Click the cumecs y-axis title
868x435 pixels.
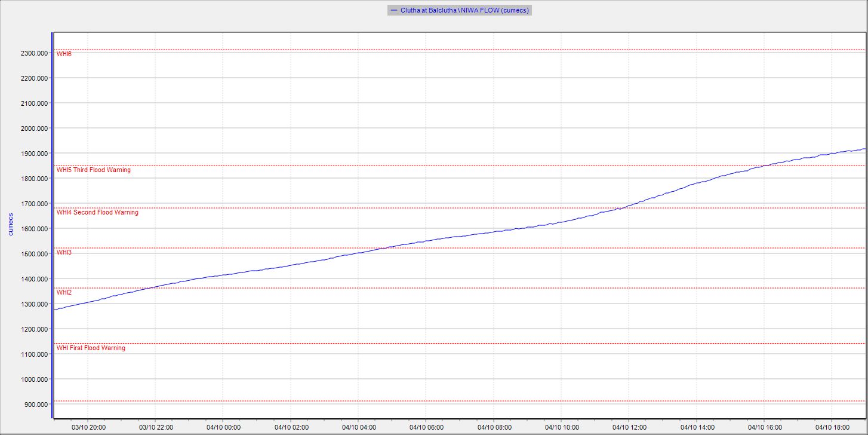pos(11,223)
